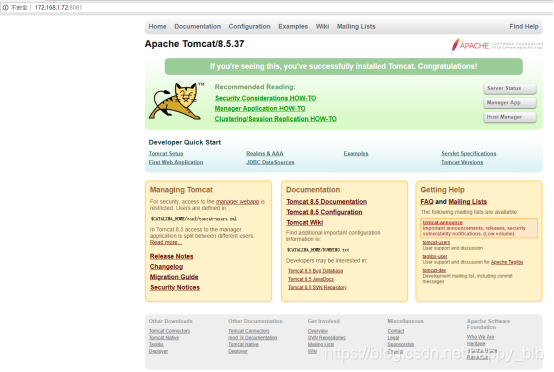The image size is (554, 372).
Task: Click the Apache Taglibs link
Action: [507, 262]
